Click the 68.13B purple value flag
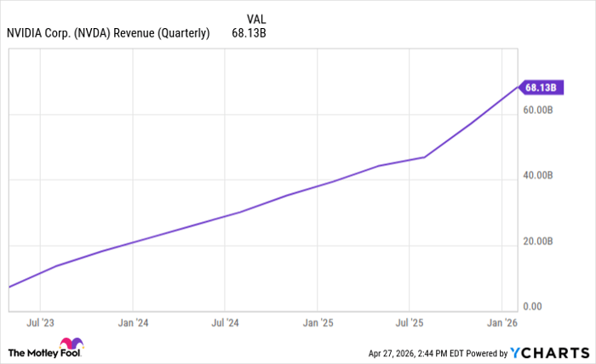 pos(541,88)
